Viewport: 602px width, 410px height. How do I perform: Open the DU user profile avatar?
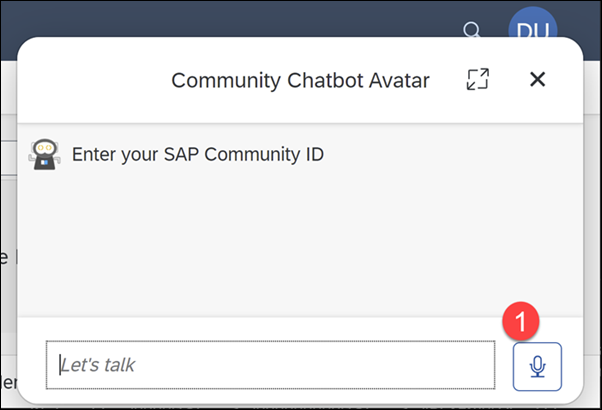pyautogui.click(x=533, y=24)
